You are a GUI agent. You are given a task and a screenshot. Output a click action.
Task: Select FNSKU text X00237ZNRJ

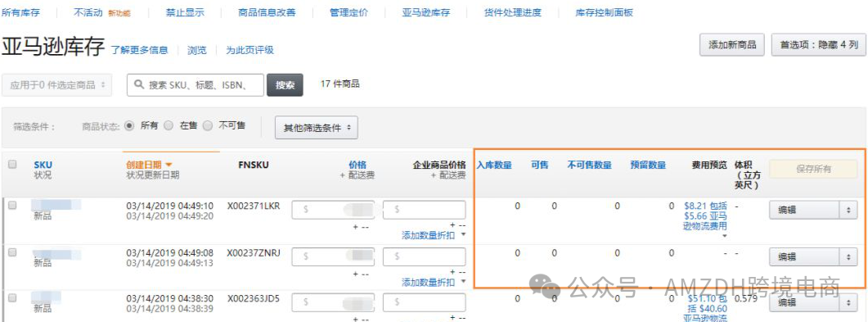(254, 252)
